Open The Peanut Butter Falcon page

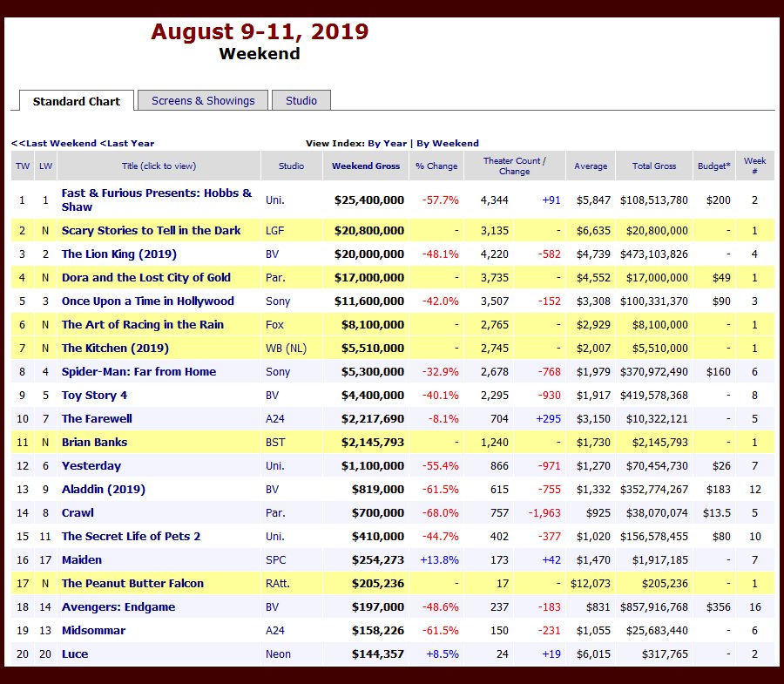click(132, 584)
